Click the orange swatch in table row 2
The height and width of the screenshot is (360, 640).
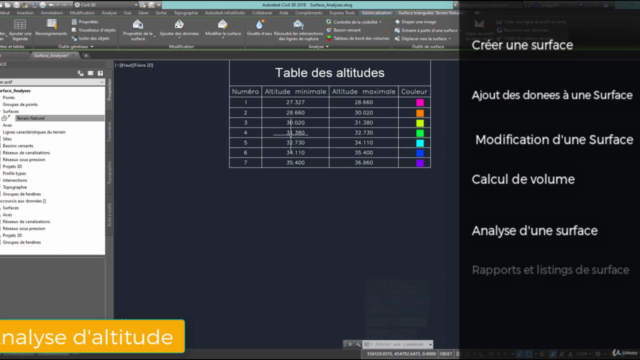pyautogui.click(x=420, y=113)
